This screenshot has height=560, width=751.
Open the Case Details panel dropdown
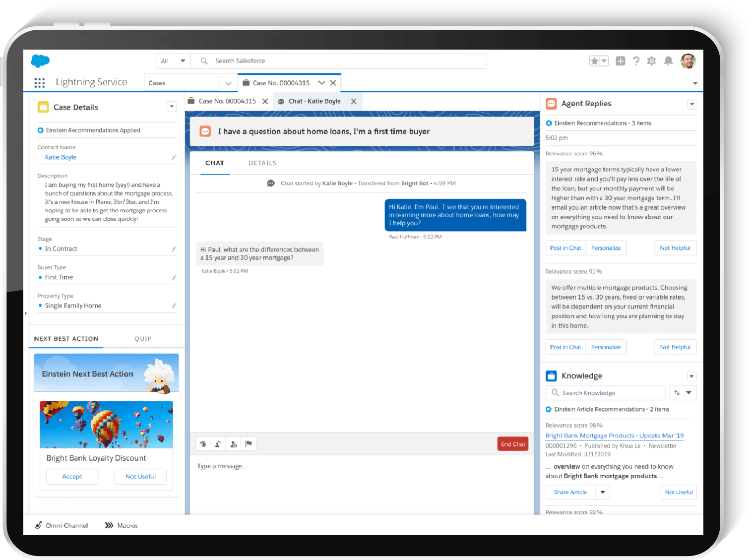pos(172,107)
